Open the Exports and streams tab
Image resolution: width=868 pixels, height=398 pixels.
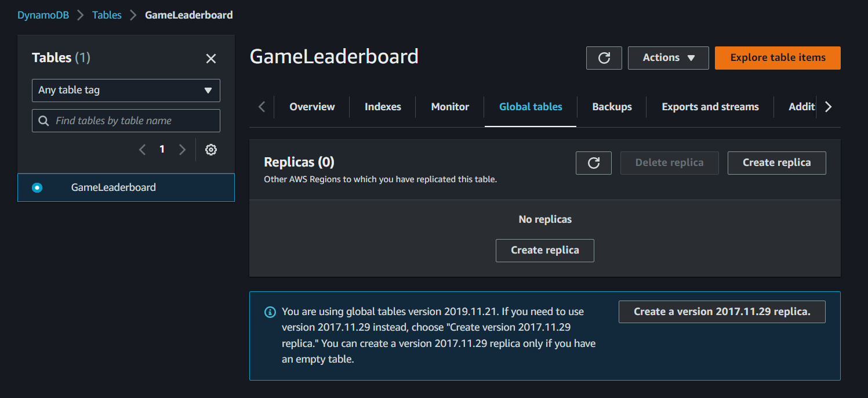click(x=710, y=107)
